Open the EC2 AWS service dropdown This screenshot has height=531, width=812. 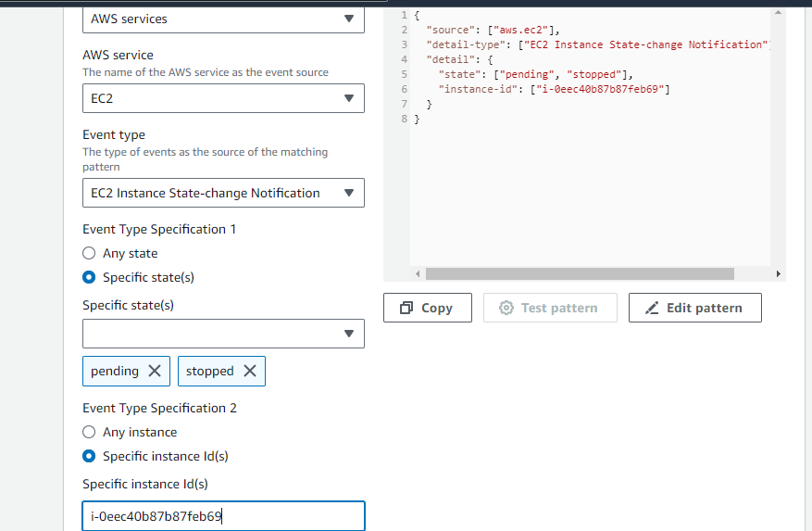223,98
